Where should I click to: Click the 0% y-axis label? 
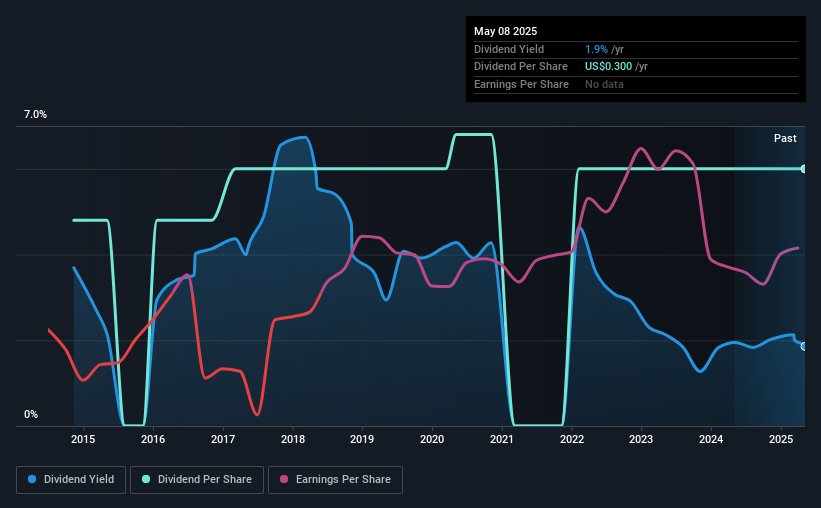pos(31,414)
